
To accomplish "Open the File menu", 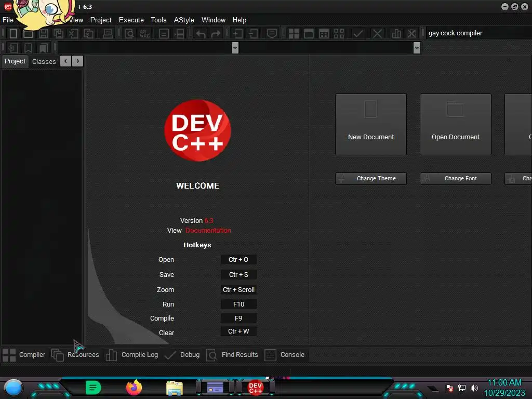I will pos(8,20).
